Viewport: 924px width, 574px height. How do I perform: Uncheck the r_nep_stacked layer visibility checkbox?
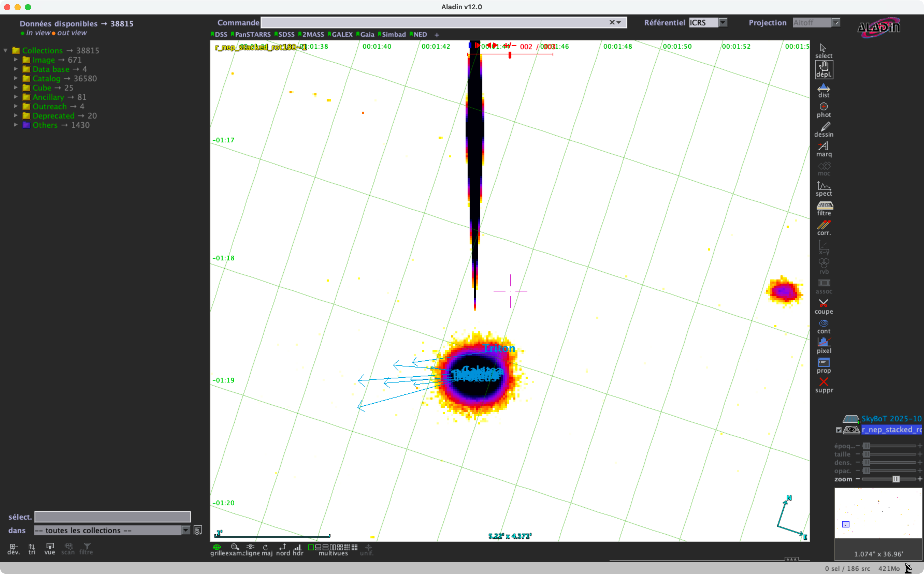pyautogui.click(x=839, y=430)
